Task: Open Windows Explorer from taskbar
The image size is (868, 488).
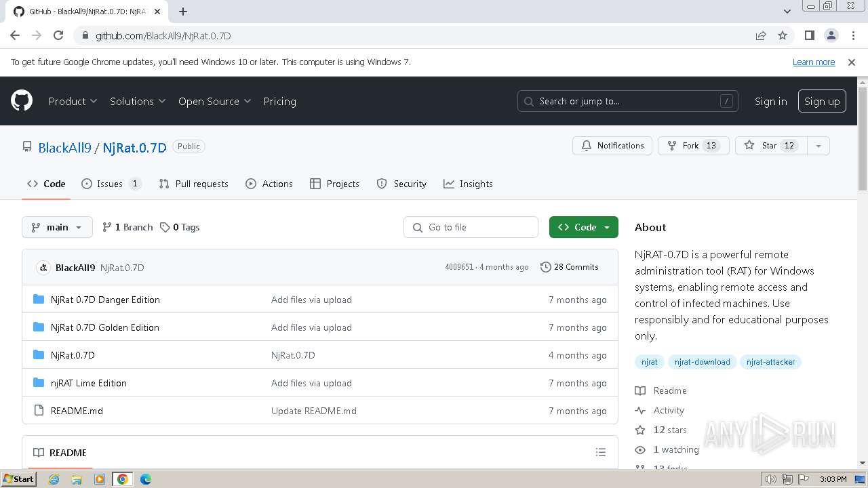Action: [x=77, y=479]
